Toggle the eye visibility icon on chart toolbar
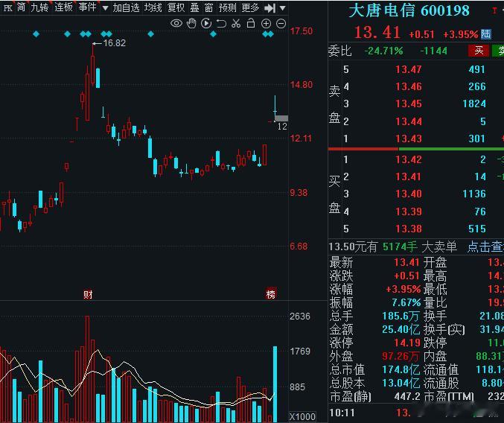Screen dimensions: 504x423 click(176, 24)
